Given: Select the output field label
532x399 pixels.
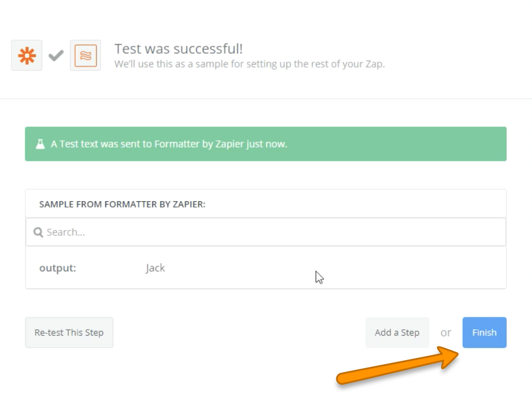Looking at the screenshot, I should tap(57, 268).
